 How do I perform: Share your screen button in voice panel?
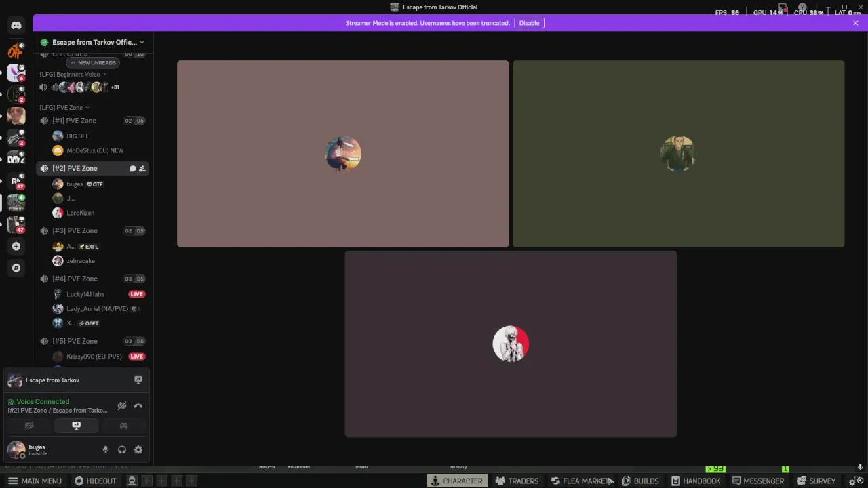coord(76,426)
